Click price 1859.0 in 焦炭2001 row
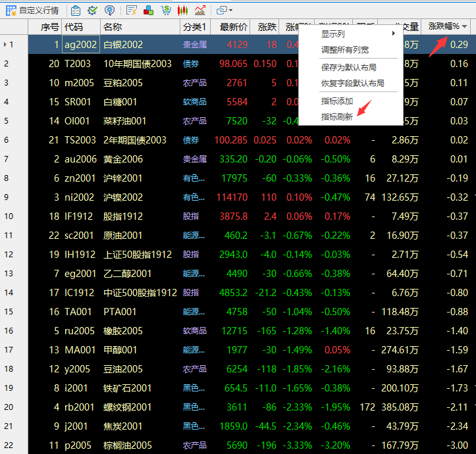The image size is (476, 454). (x=234, y=426)
